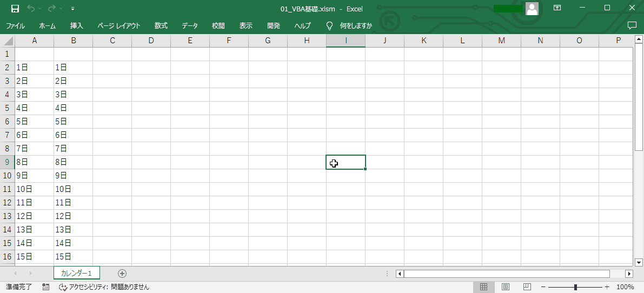This screenshot has height=293, width=644.
Task: Click the vertical scrollbar thumb
Action: pos(638,98)
